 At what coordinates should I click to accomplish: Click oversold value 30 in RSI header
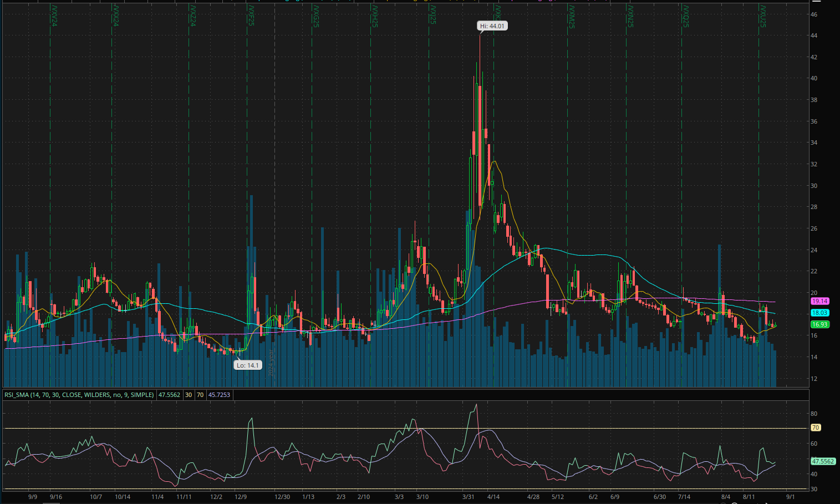(x=189, y=395)
